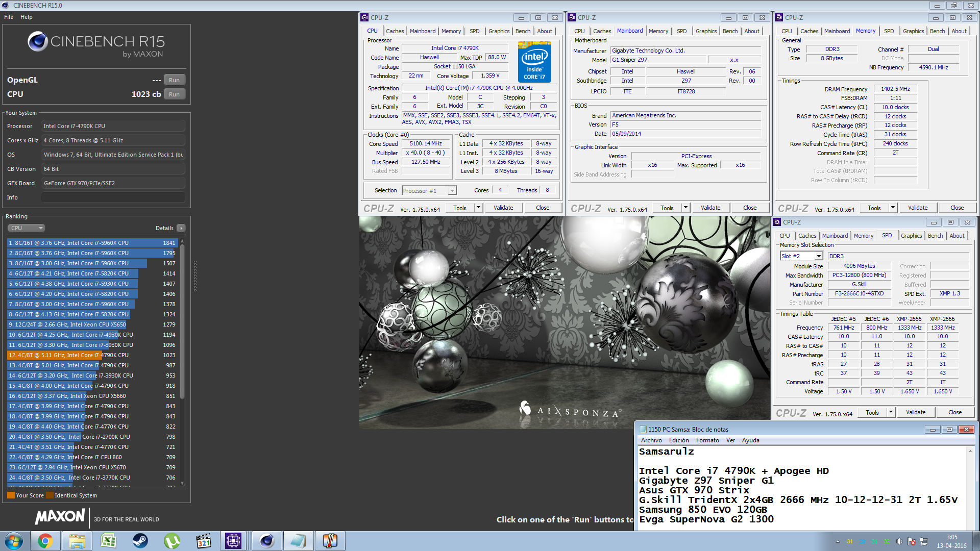Open the Help menu in Cinebench
Screen dimensions: 980x551
(x=27, y=17)
